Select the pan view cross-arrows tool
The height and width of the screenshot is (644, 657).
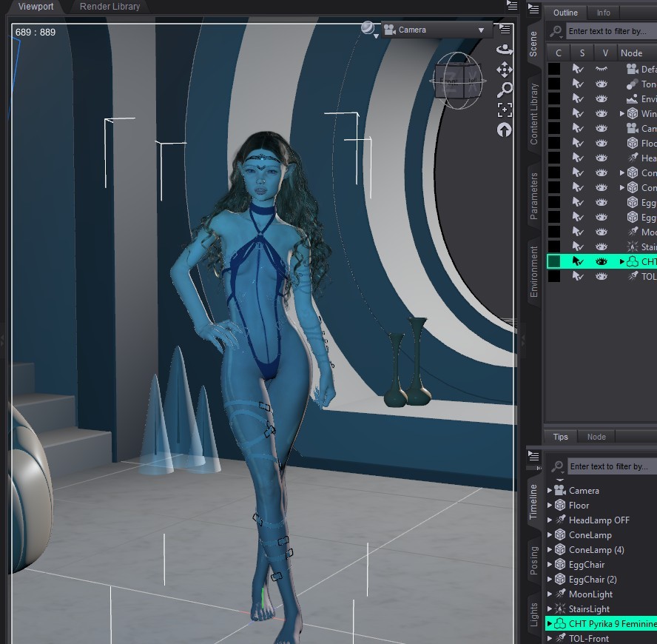click(505, 70)
